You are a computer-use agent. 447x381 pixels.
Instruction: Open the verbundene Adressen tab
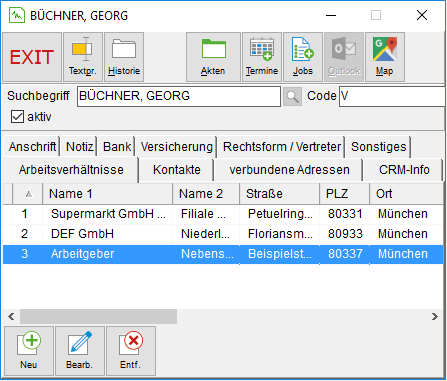click(289, 170)
